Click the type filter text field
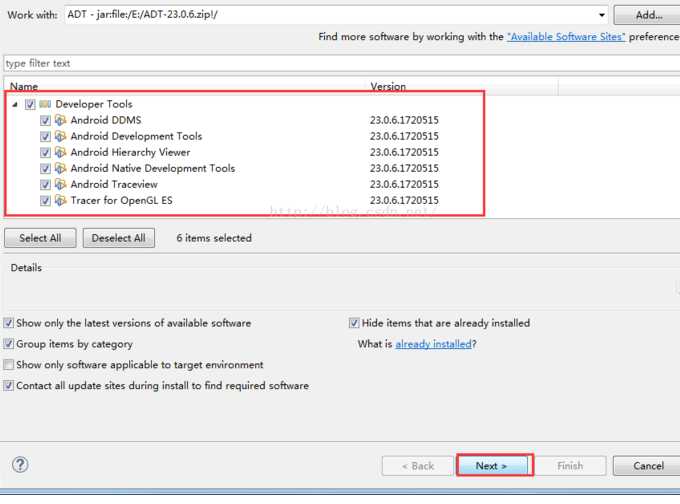The image size is (680, 504). coord(342,63)
